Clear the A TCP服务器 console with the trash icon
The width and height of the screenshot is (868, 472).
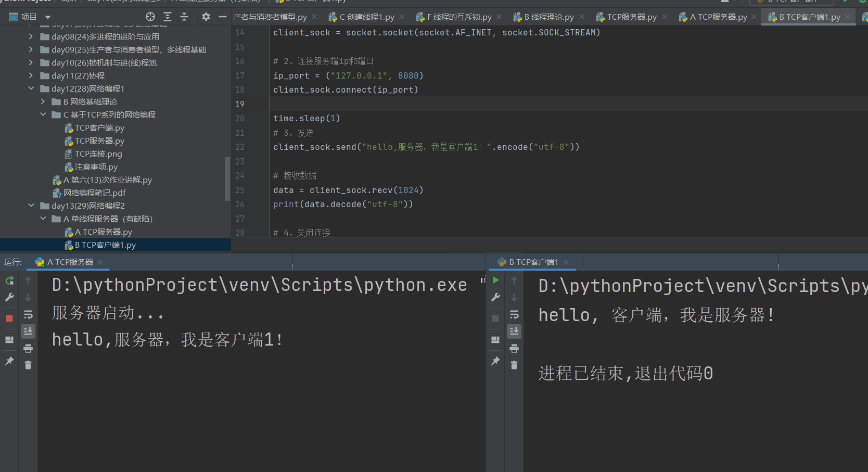click(28, 365)
